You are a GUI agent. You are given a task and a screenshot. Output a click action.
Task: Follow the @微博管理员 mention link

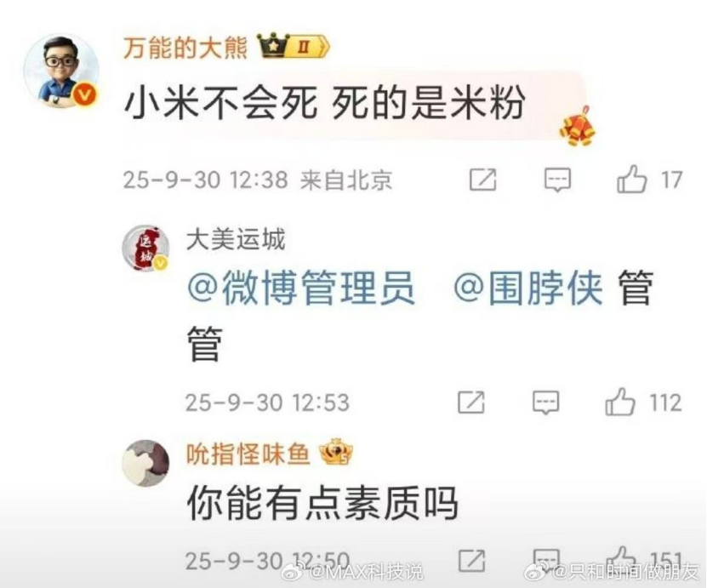pos(300,288)
